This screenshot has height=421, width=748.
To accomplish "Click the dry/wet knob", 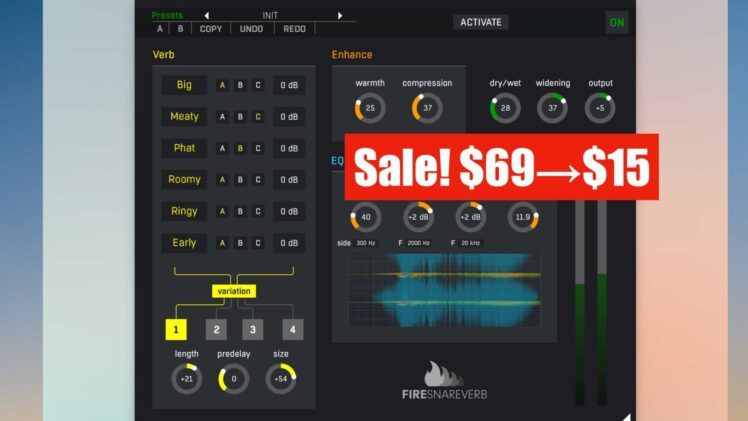I will [505, 108].
